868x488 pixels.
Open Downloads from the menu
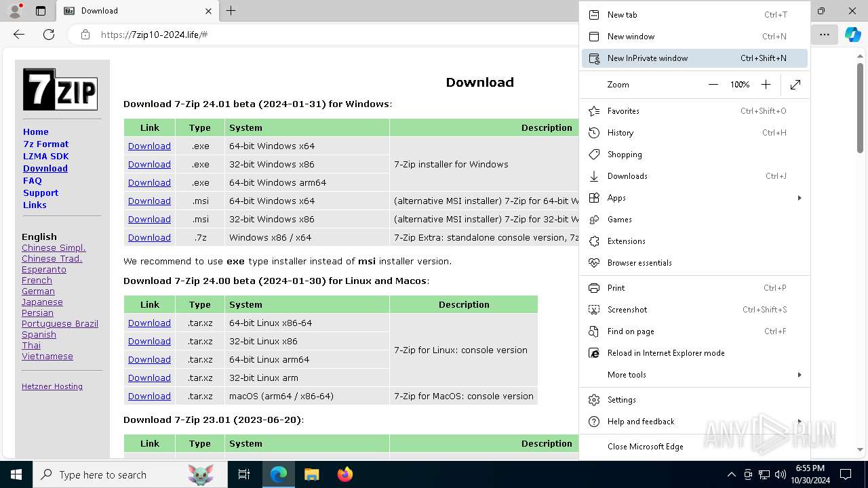click(x=694, y=176)
